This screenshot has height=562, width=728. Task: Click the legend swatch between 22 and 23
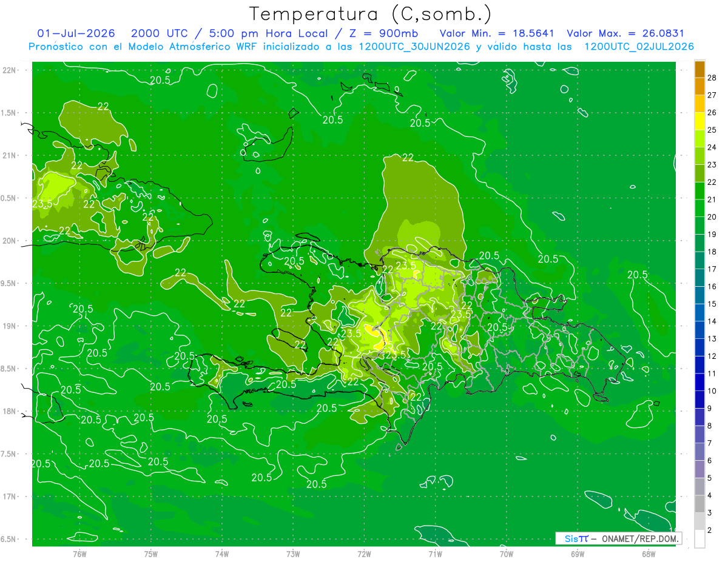(x=699, y=173)
